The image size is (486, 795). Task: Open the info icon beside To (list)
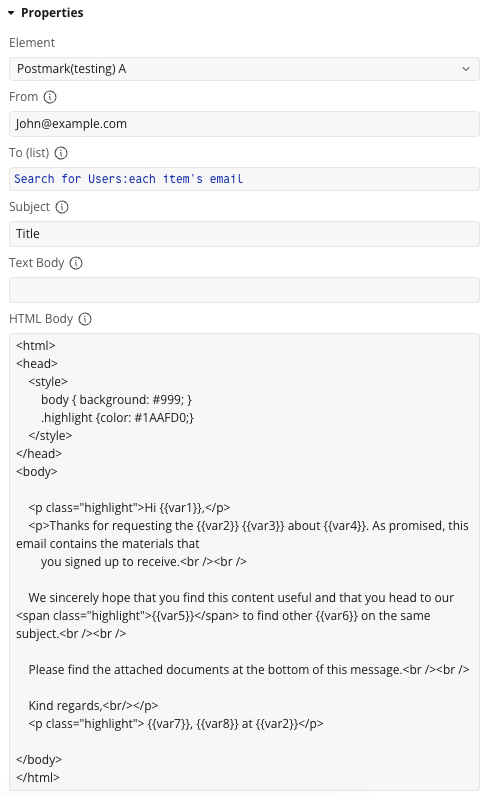tap(61, 153)
